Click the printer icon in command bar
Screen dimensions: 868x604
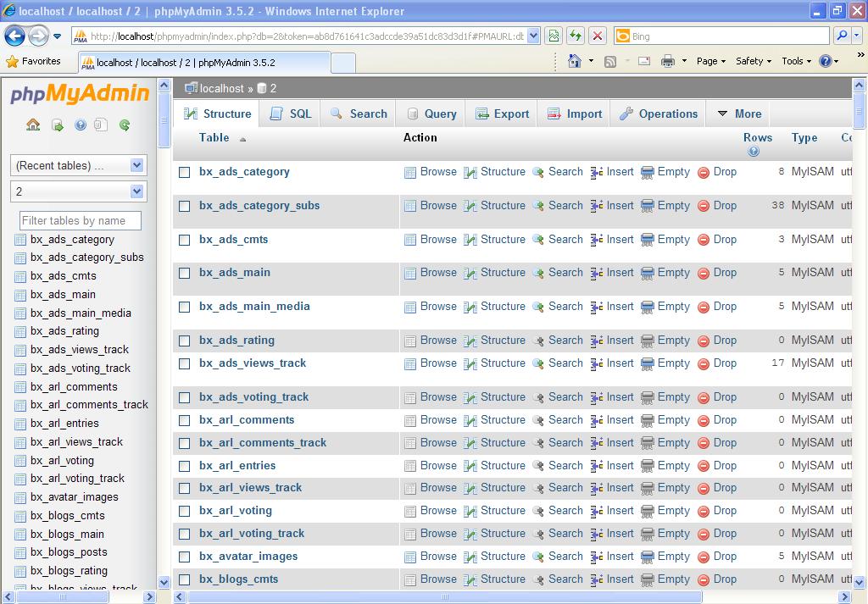[x=667, y=61]
